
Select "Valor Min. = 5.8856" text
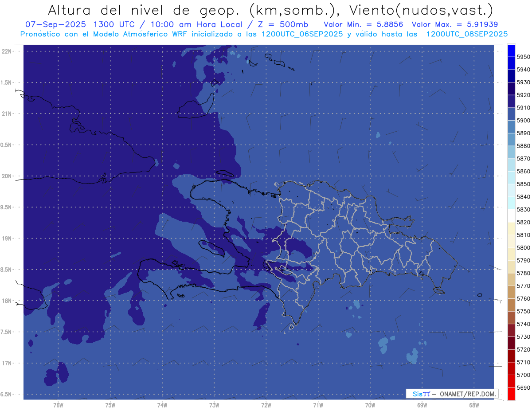(x=364, y=24)
